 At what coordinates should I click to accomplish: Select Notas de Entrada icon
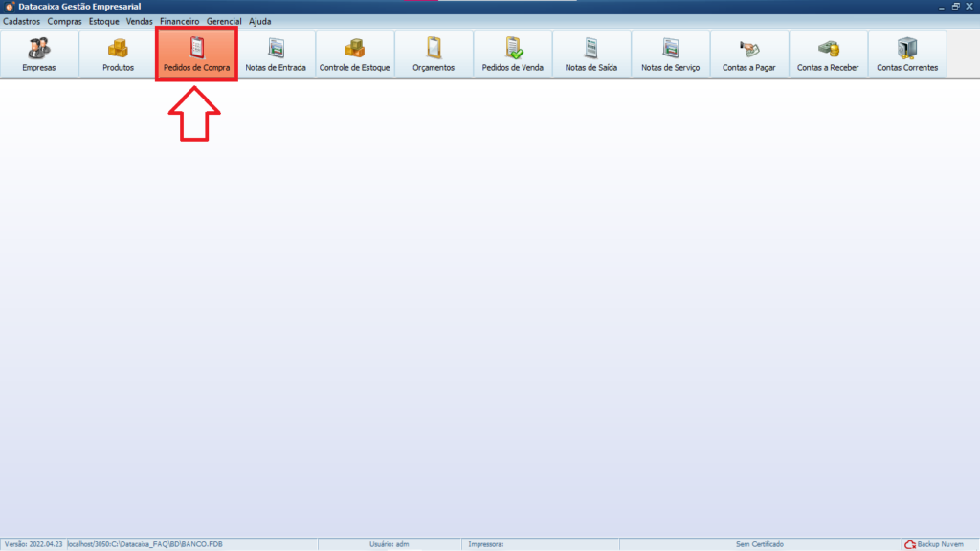pyautogui.click(x=276, y=55)
